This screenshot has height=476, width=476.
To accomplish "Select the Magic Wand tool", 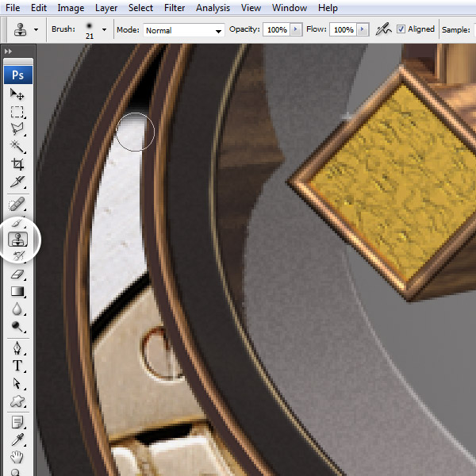I will click(x=17, y=147).
